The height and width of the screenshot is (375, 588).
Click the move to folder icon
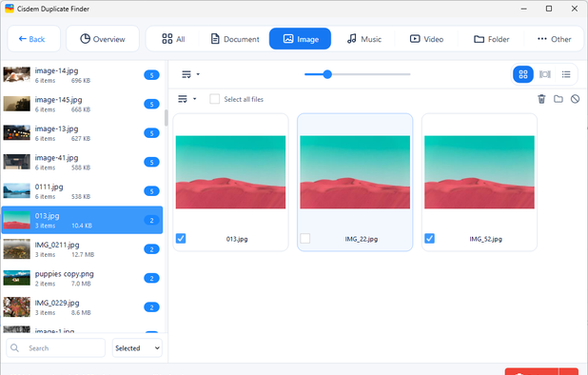(558, 99)
